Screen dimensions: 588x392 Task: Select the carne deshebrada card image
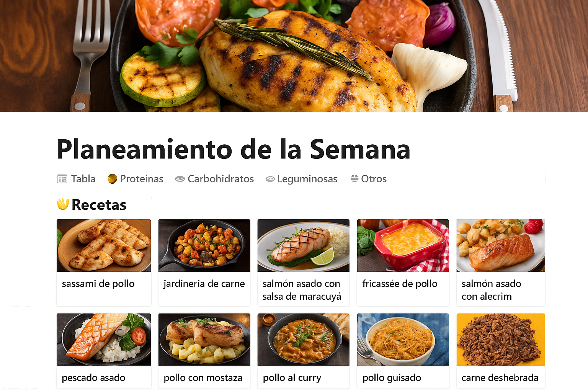point(501,340)
